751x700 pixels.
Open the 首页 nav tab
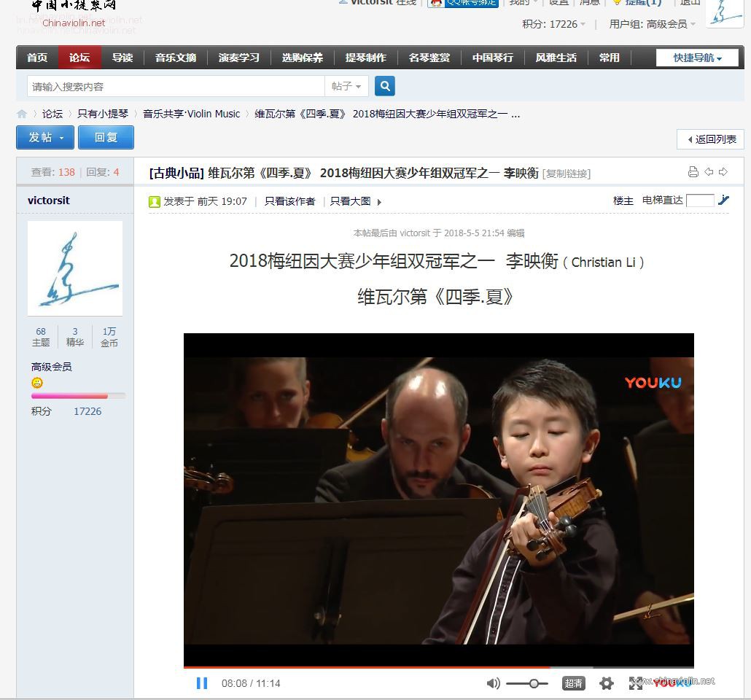point(37,58)
